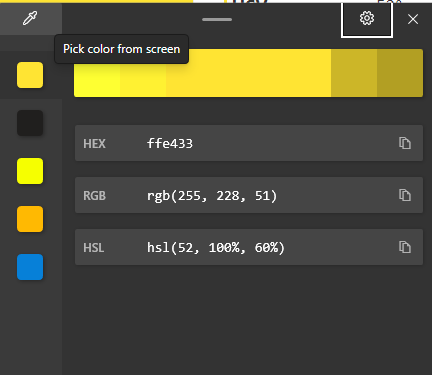Click the hsl(52, 100%, 60%) value
This screenshot has width=432, height=375.
216,248
